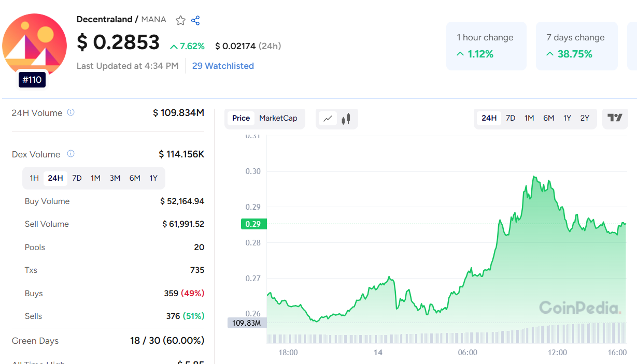This screenshot has width=637, height=364.
Task: Set chart range to 24H
Action: point(489,118)
